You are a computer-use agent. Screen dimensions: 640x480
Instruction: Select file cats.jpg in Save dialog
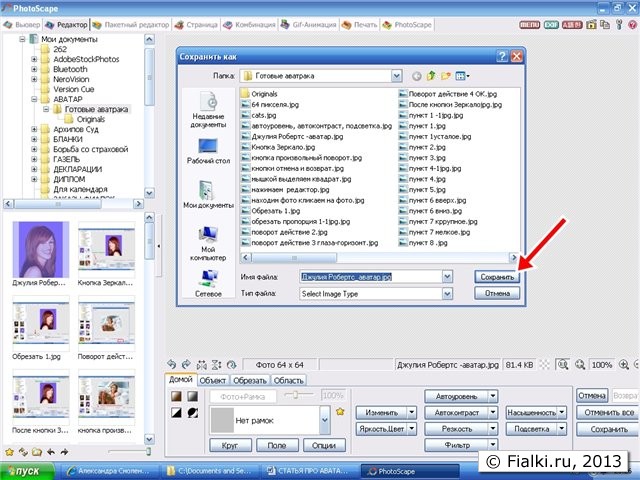pyautogui.click(x=259, y=115)
